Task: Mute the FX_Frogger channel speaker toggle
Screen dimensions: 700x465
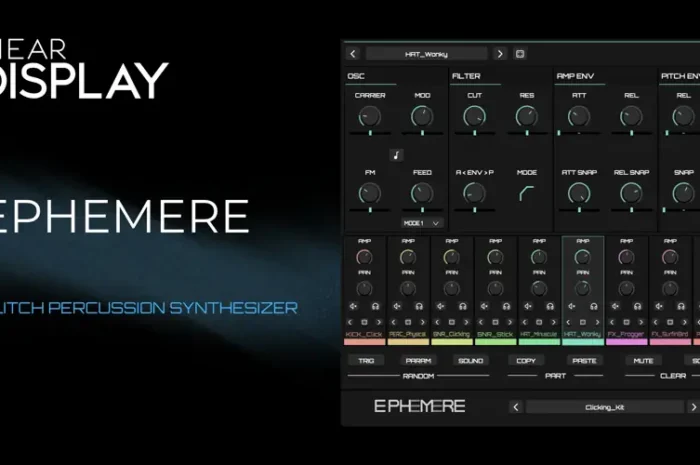Action: coord(615,306)
